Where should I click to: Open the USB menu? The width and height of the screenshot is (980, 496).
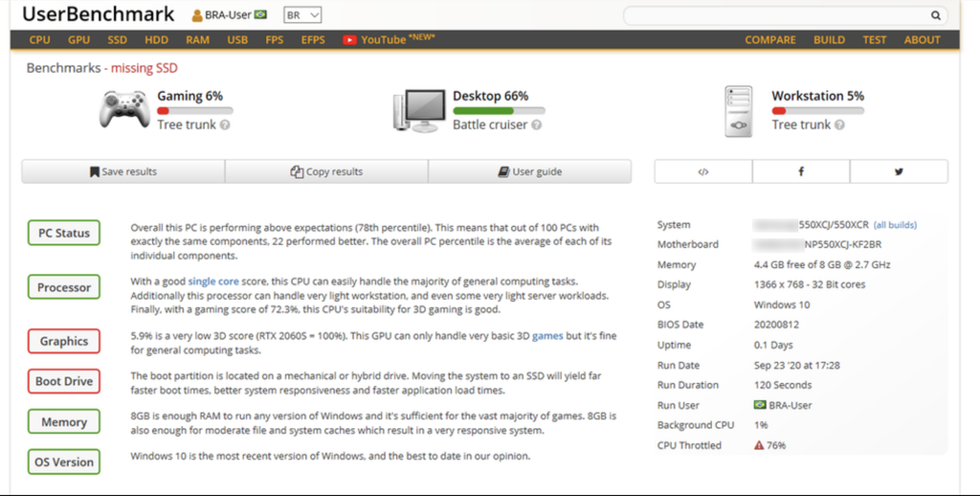237,40
